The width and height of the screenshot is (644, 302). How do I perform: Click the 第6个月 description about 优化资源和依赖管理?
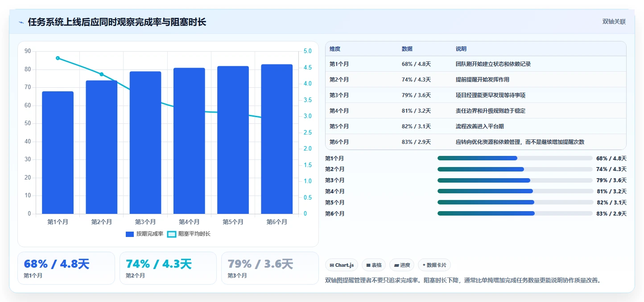[x=520, y=142]
